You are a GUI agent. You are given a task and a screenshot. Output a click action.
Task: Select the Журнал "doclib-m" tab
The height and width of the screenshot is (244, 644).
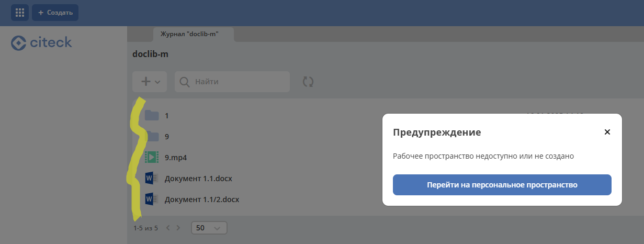coord(193,34)
